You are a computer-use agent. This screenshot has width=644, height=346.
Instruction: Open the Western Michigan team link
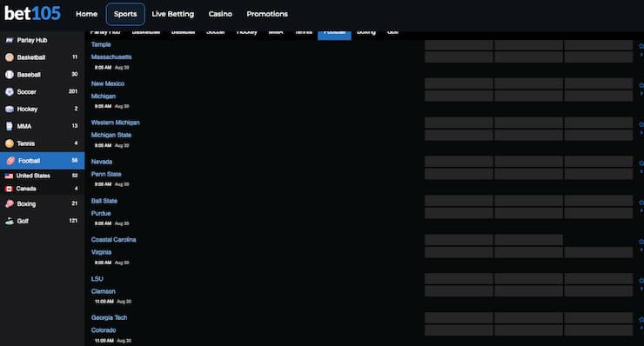pyautogui.click(x=116, y=123)
